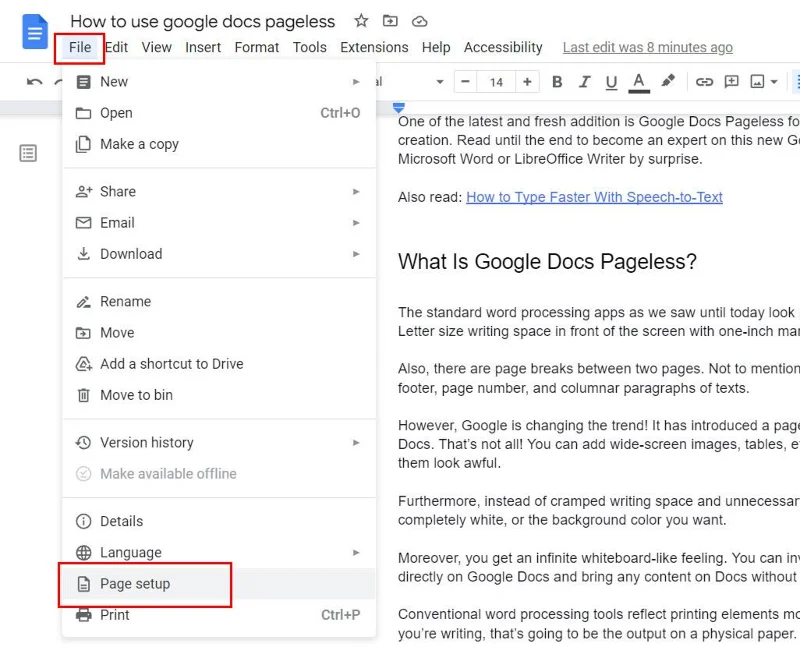Viewport: 800px width, 647px height.
Task: Expand the Download submenu
Action: coord(218,254)
